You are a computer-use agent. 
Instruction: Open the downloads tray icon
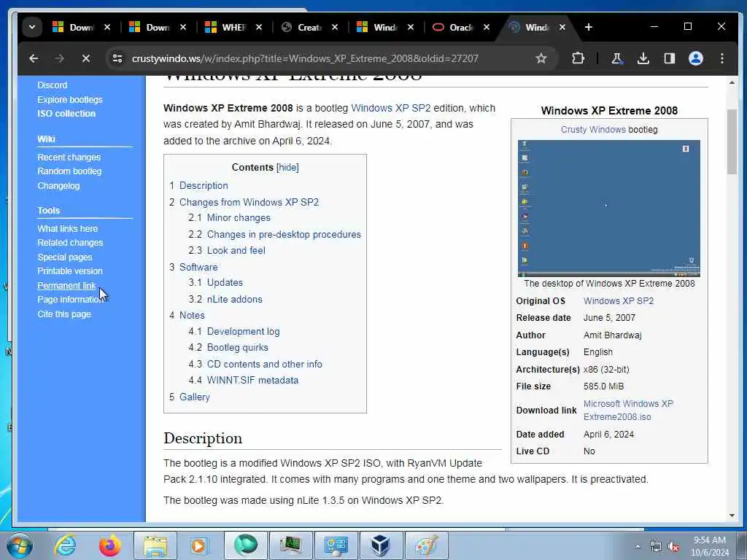click(643, 58)
